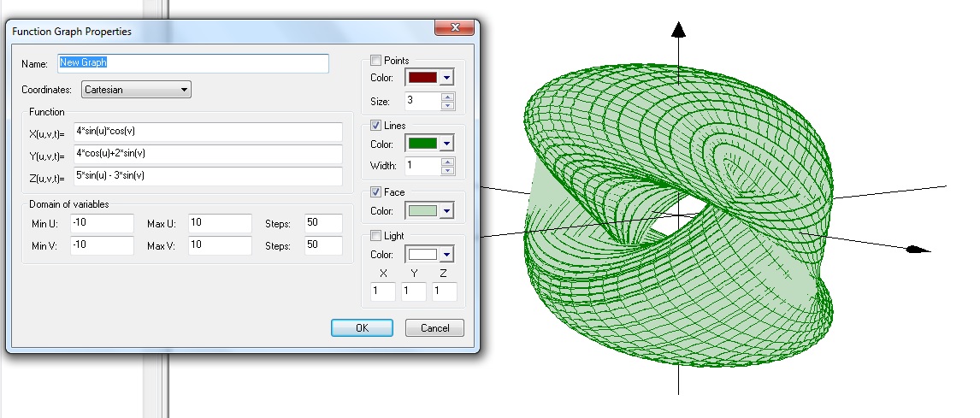The height and width of the screenshot is (418, 980).
Task: Click the Name field containing New Graph
Action: tap(192, 63)
